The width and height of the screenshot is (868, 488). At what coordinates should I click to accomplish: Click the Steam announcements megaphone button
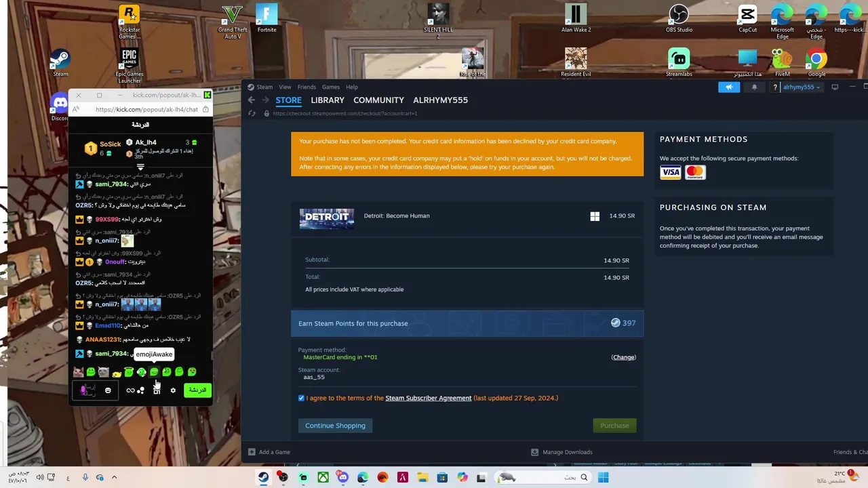(x=729, y=87)
